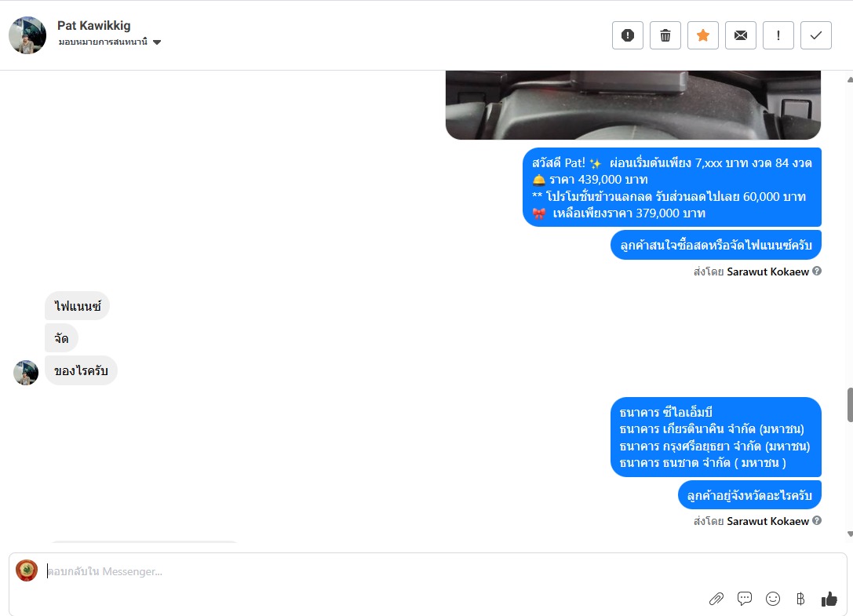Click the scroll-down arrow of the chat
Viewport: 853px width, 616px height.
tap(850, 534)
